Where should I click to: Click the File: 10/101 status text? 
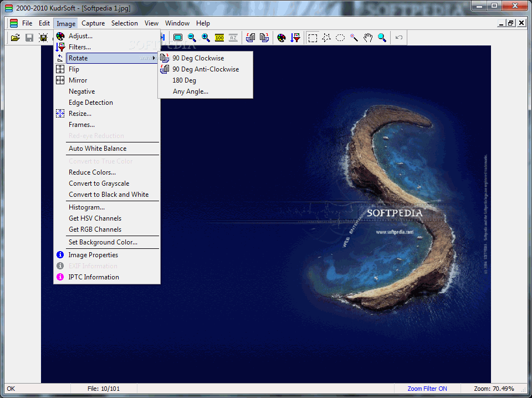tap(104, 389)
